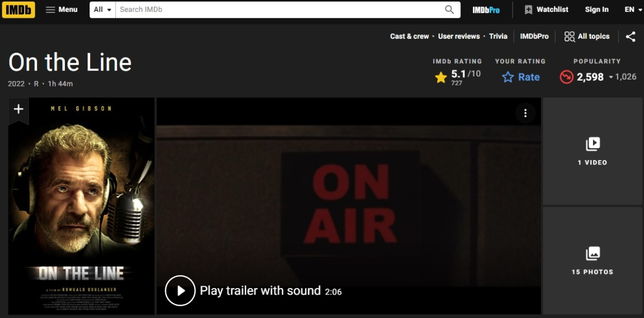The width and height of the screenshot is (644, 318).
Task: Open IMDb rating 5.1/10 details
Action: (x=458, y=77)
